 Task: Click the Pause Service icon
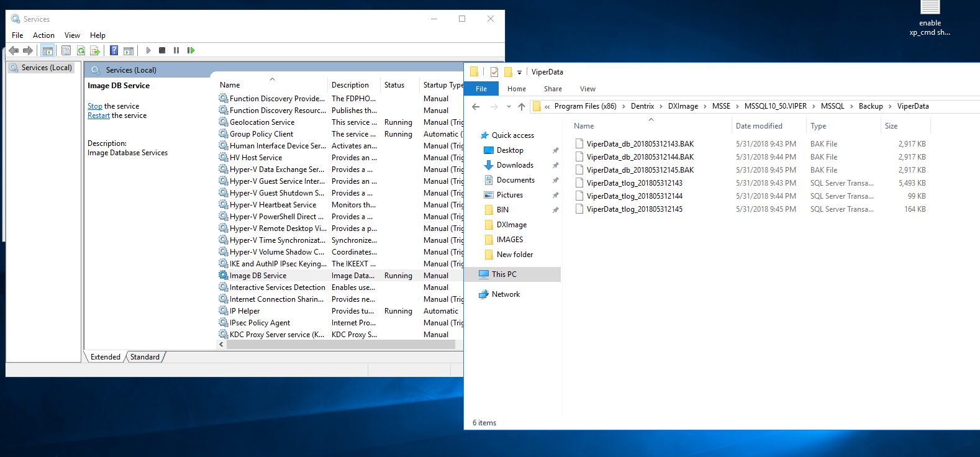click(176, 50)
